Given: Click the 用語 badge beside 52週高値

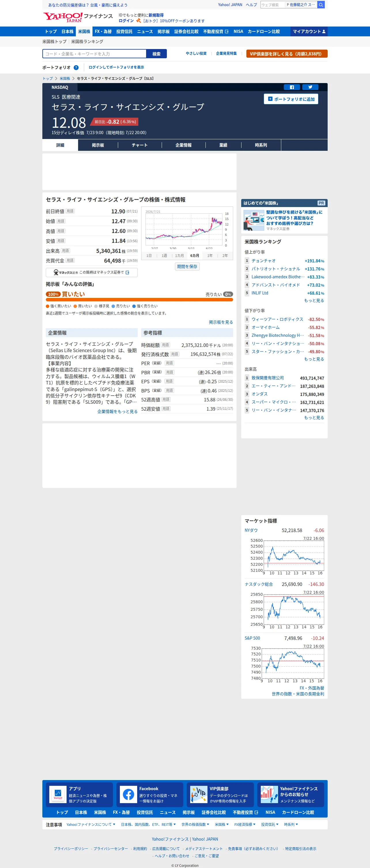Looking at the screenshot, I should pos(166,400).
